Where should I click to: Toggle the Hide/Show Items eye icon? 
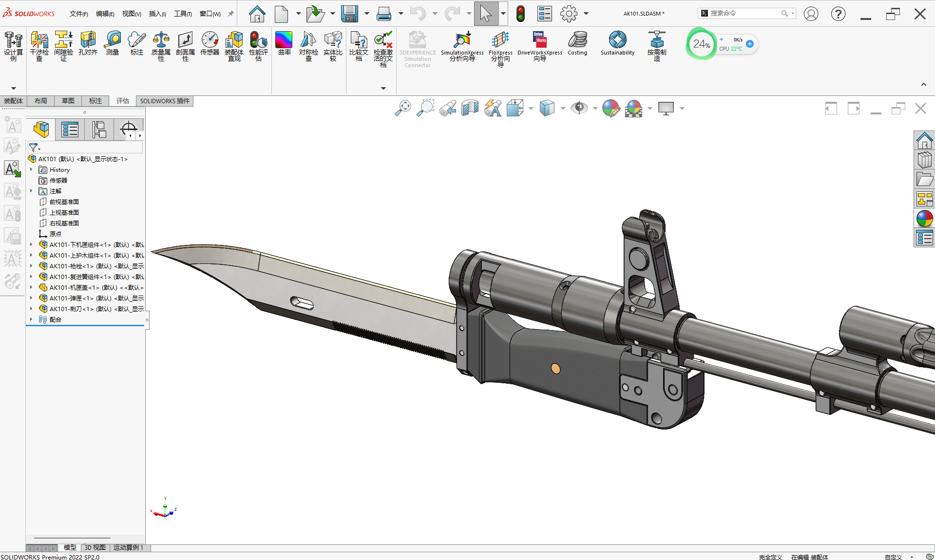coord(579,108)
